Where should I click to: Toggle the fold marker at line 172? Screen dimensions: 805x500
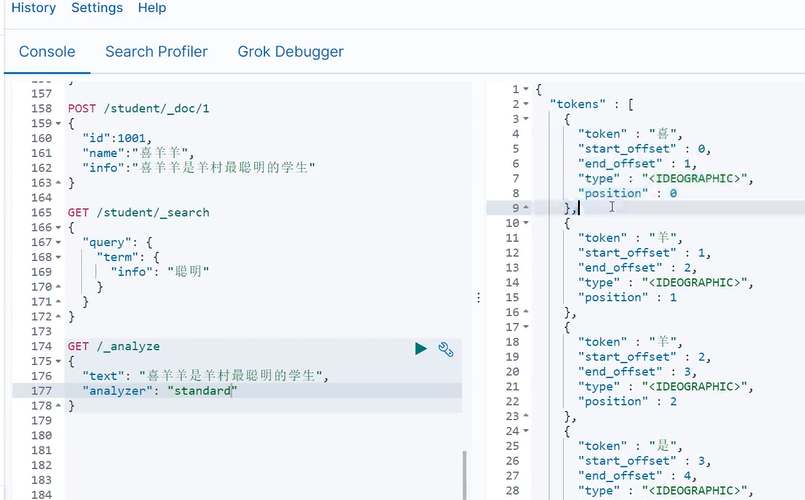click(x=58, y=316)
